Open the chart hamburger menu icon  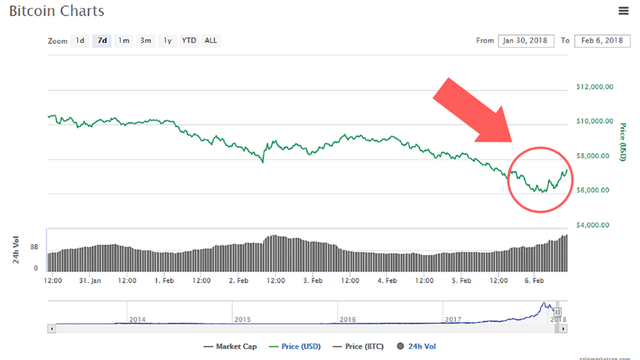(x=623, y=11)
